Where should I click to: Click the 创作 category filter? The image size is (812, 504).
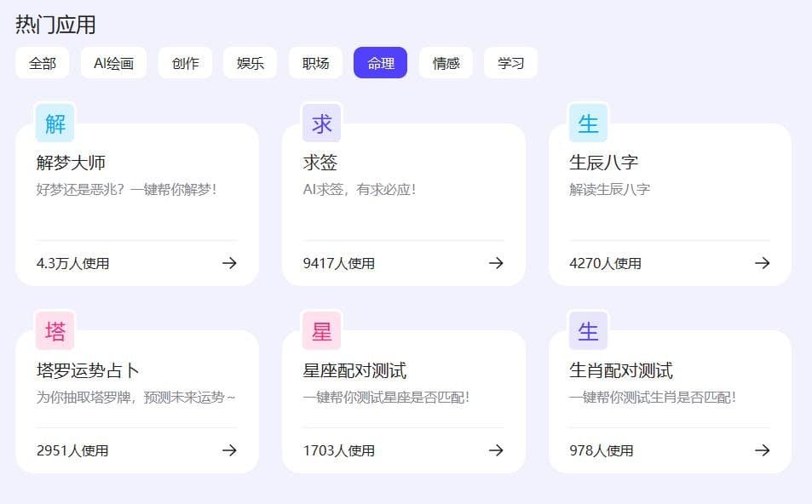[185, 62]
